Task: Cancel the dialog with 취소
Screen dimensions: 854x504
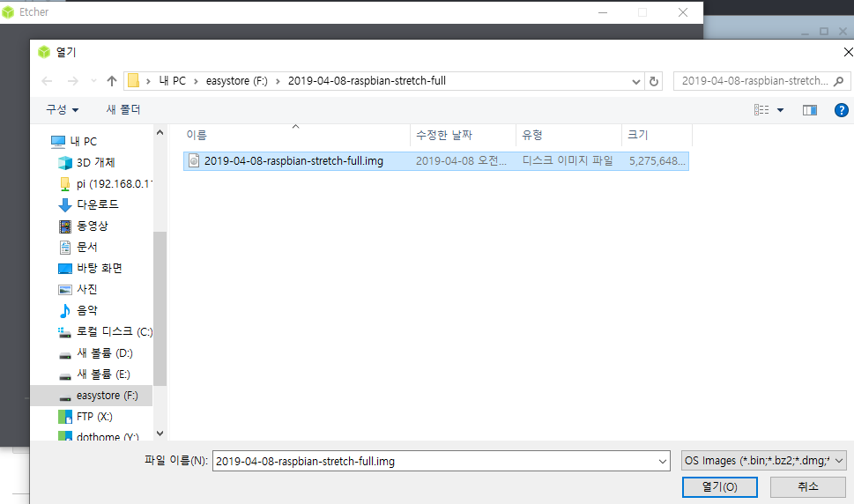Action: point(807,487)
